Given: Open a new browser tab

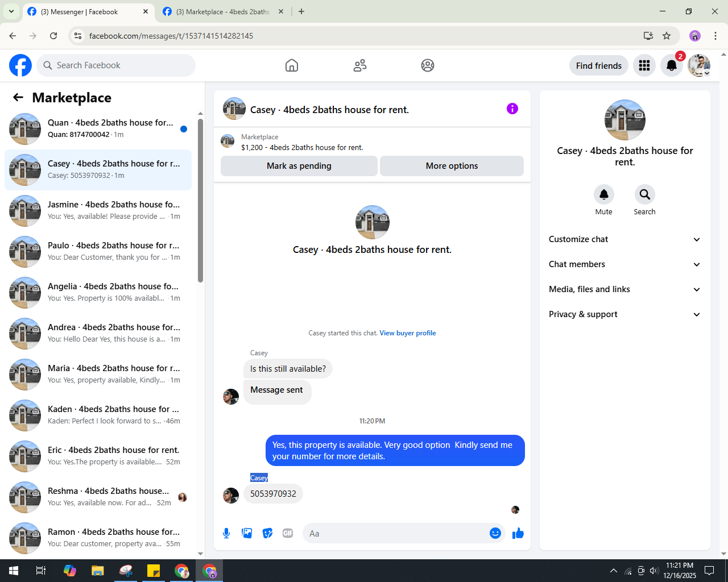Looking at the screenshot, I should 301,11.
